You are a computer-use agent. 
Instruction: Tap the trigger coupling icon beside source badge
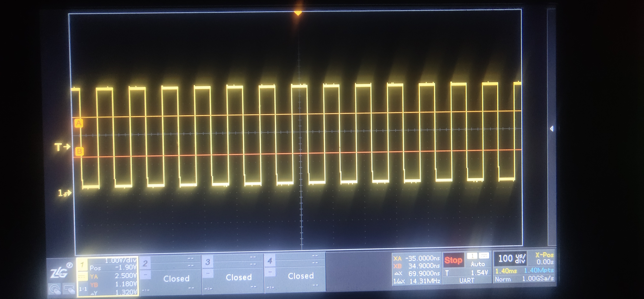pyautogui.click(x=484, y=256)
